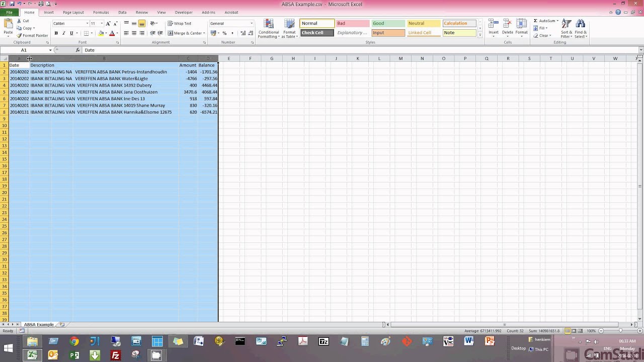The width and height of the screenshot is (644, 362).
Task: Toggle Underline formatting
Action: (x=71, y=33)
